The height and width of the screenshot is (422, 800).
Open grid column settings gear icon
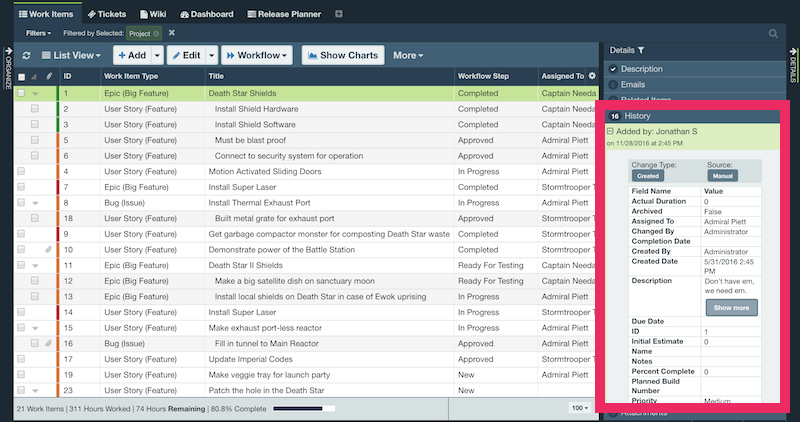[592, 76]
